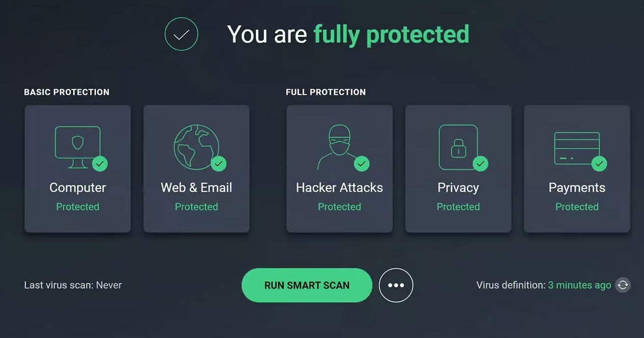Click the 'Last virus scan: Never' text
This screenshot has height=338, width=644.
pos(73,285)
